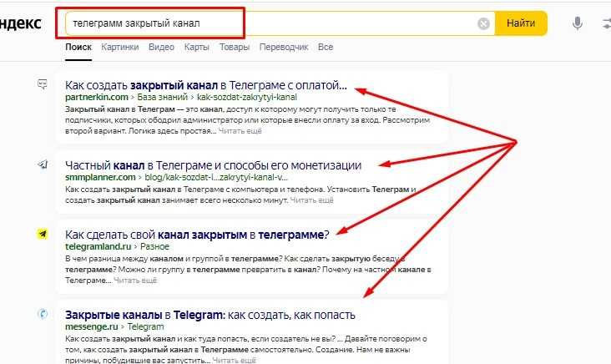Click 'Читать ещё' in messenge.ru result
Viewport: 611px width, 364px height.
235,361
